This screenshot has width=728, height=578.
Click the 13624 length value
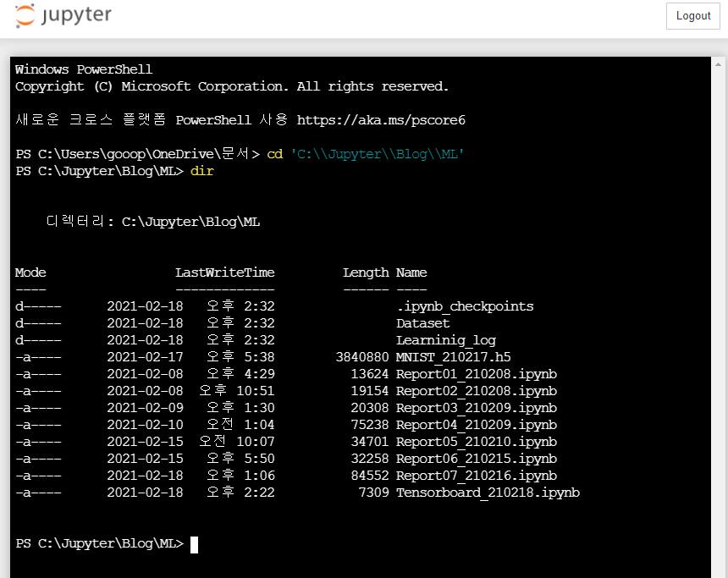click(x=370, y=374)
